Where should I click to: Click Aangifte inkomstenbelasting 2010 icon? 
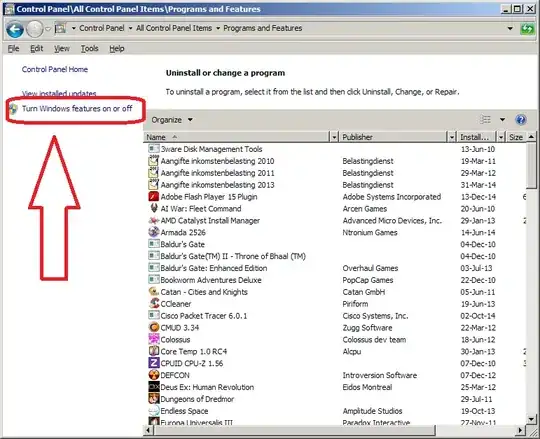coord(154,161)
